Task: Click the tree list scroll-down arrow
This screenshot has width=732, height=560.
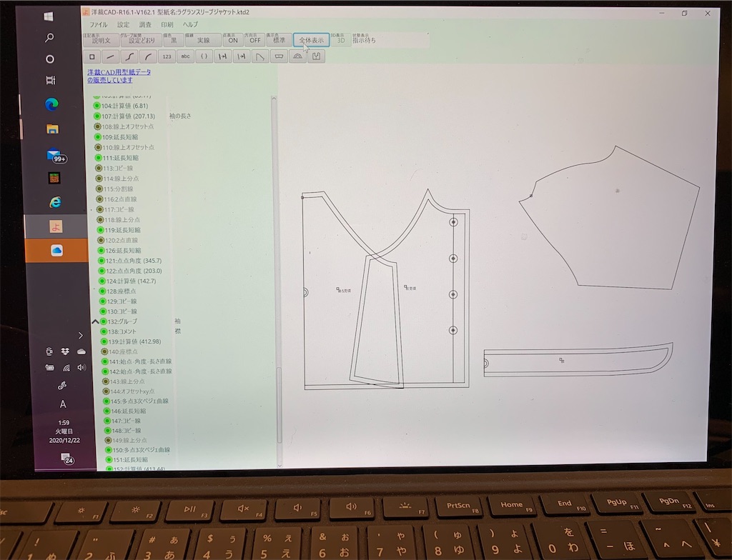Action: (x=280, y=465)
